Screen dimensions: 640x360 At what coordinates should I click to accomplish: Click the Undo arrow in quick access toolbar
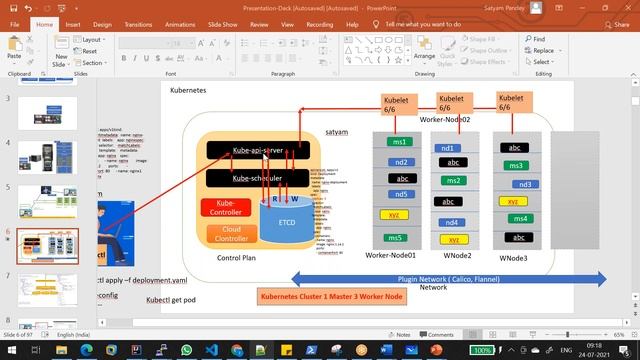click(x=28, y=8)
